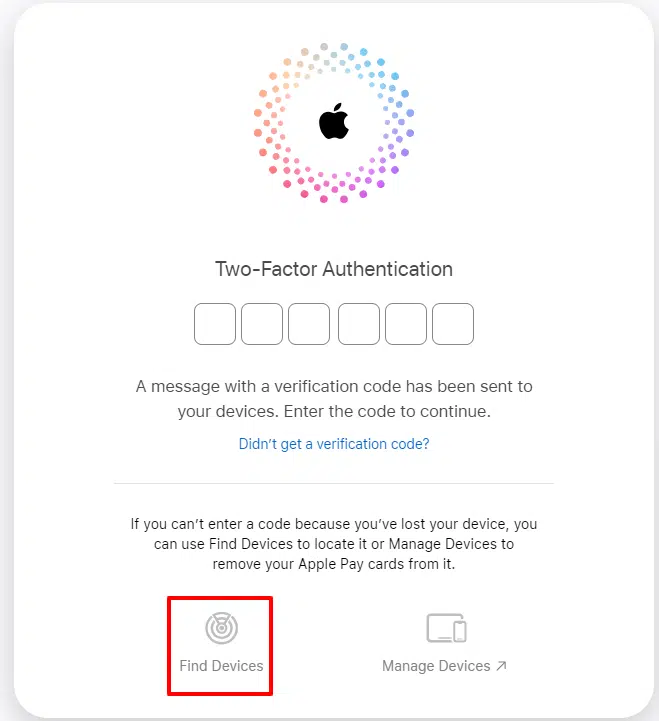Click the Find Devices radar icon
The image size is (659, 721).
[221, 628]
